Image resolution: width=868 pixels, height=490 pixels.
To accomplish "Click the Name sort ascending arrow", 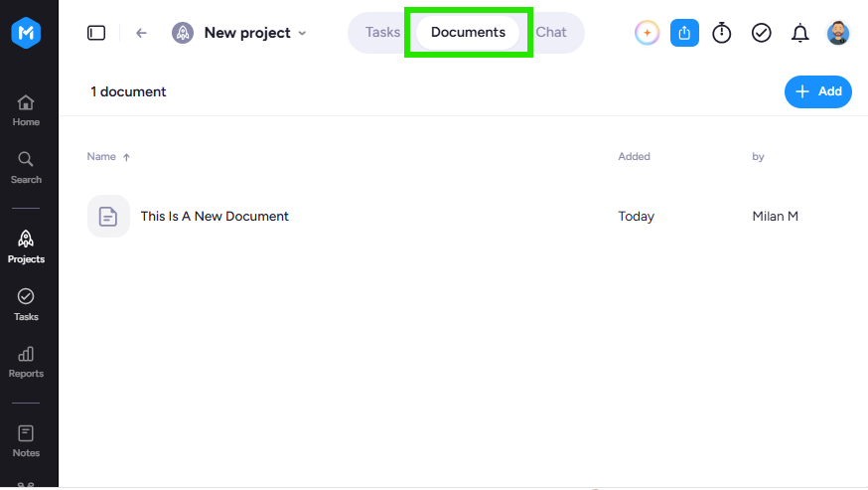I will tap(126, 157).
